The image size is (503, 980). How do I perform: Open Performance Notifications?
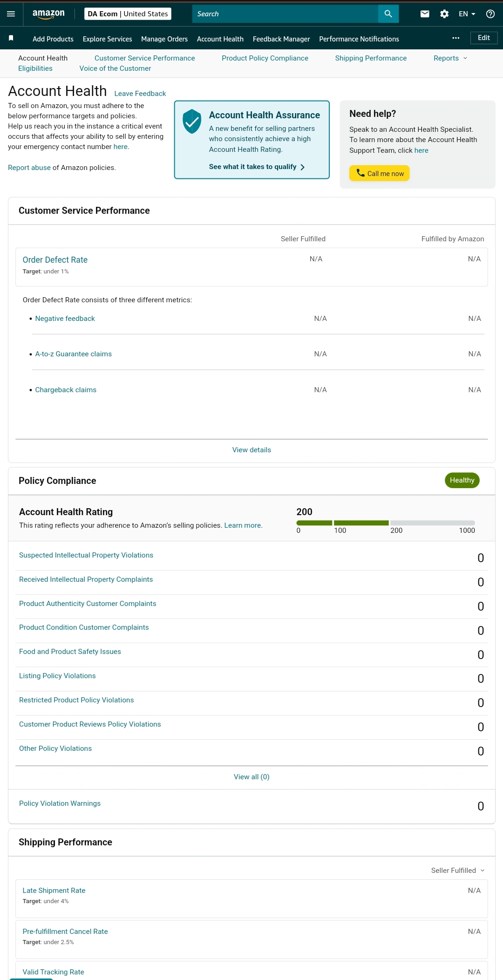[x=359, y=39]
